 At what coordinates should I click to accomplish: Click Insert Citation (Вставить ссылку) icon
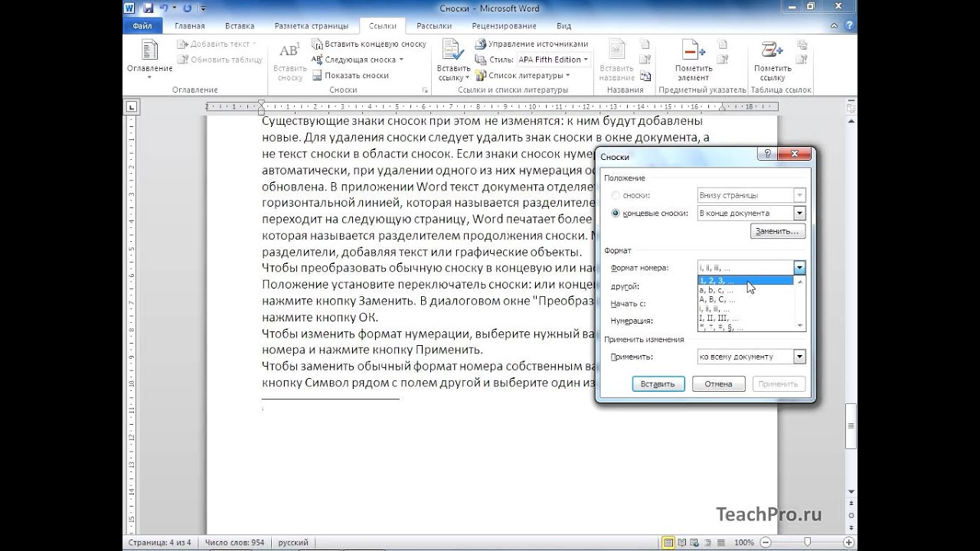click(451, 52)
